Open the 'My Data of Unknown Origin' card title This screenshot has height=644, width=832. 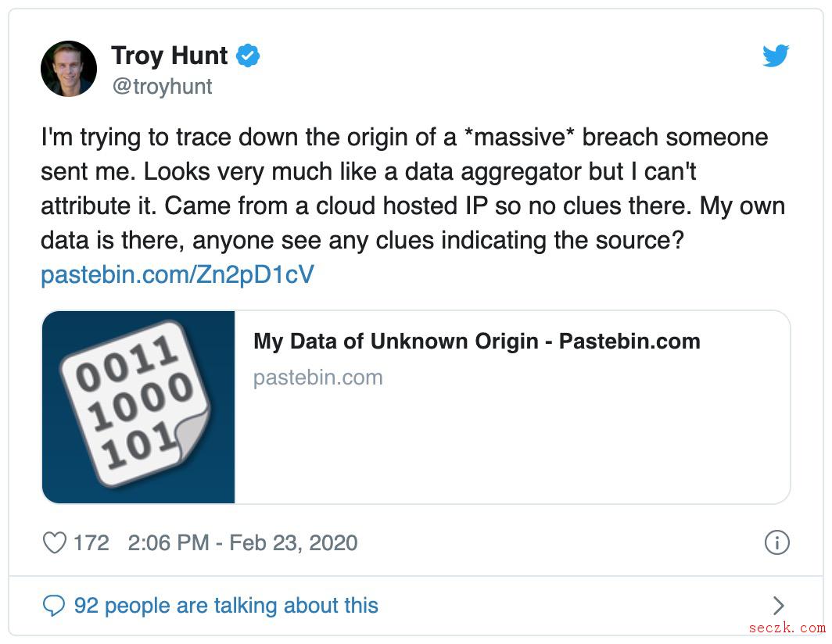(477, 341)
